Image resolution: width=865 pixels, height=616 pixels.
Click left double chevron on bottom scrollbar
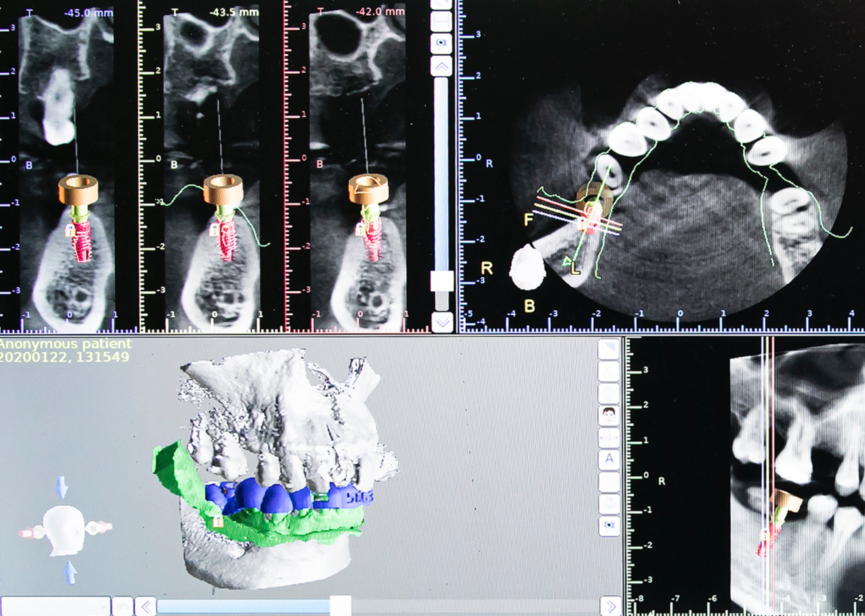[145, 607]
